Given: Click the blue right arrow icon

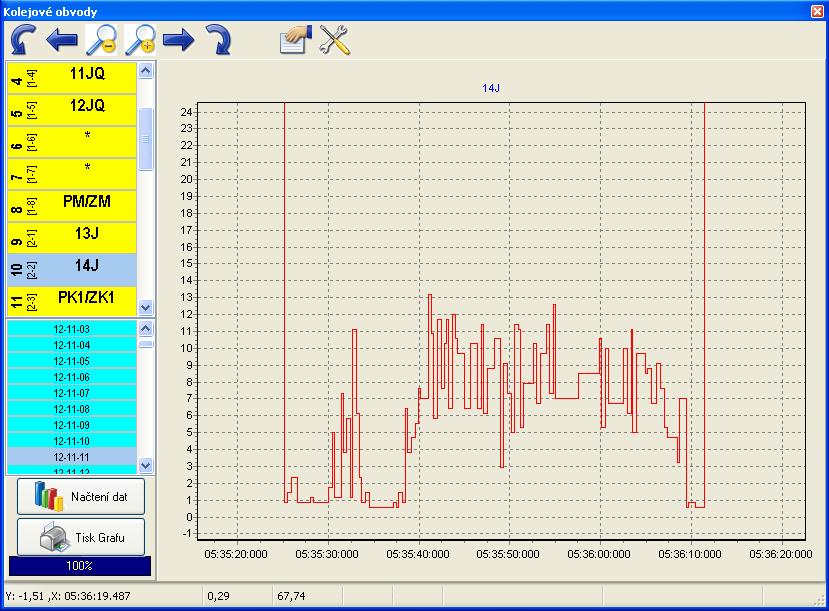Looking at the screenshot, I should tap(179, 40).
